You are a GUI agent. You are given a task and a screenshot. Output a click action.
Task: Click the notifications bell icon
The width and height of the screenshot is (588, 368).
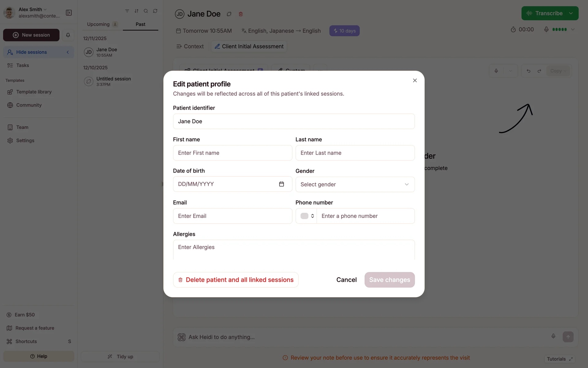pos(68,35)
